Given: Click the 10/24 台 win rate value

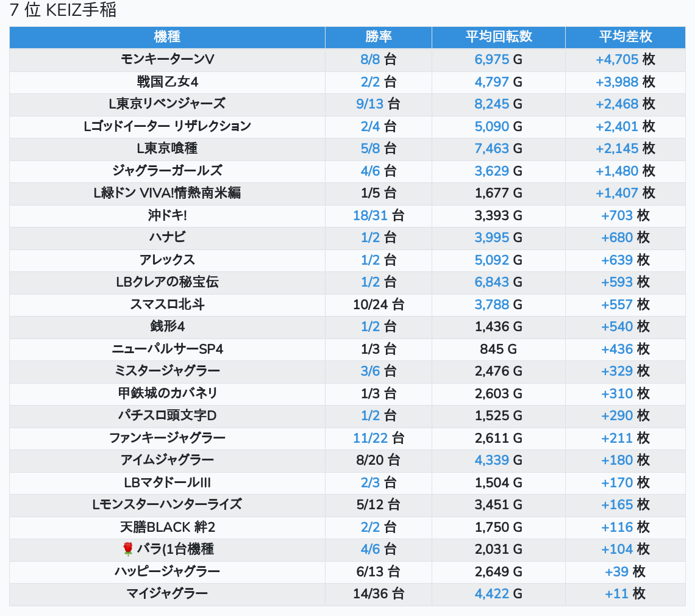Looking at the screenshot, I should coord(379,304).
